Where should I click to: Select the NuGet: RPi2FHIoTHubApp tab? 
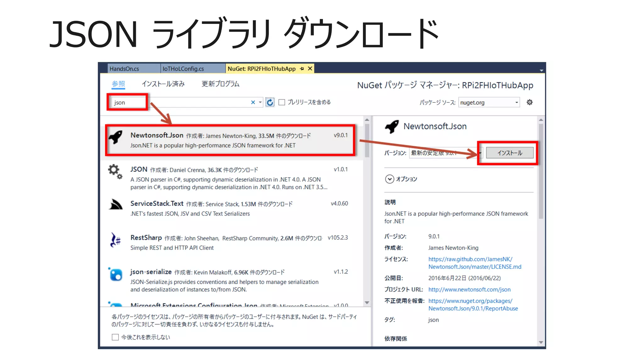tap(262, 69)
